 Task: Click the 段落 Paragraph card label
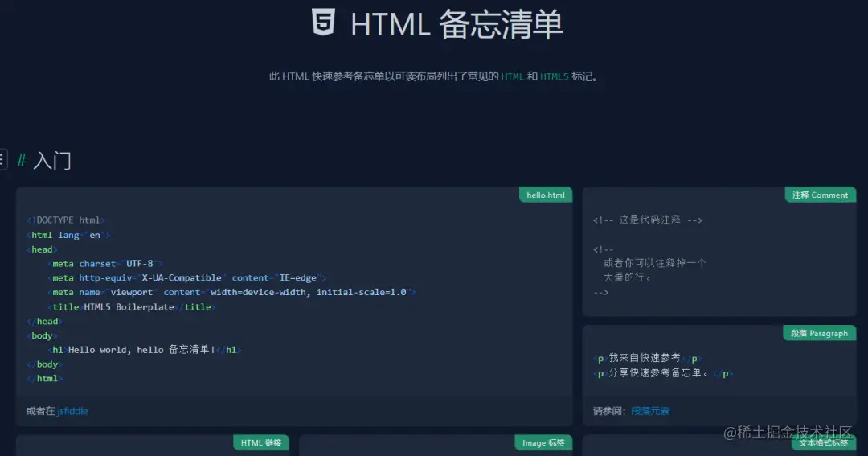click(819, 333)
